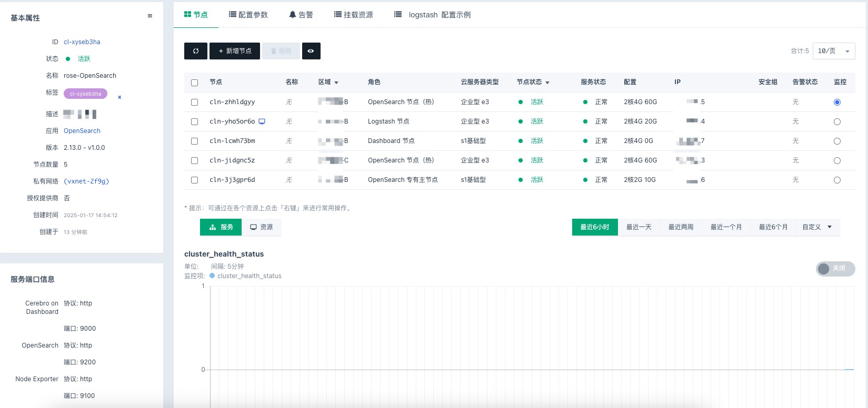Open the cluster ID cl-xyseb3ha link
This screenshot has width=868, height=408.
[x=82, y=42]
